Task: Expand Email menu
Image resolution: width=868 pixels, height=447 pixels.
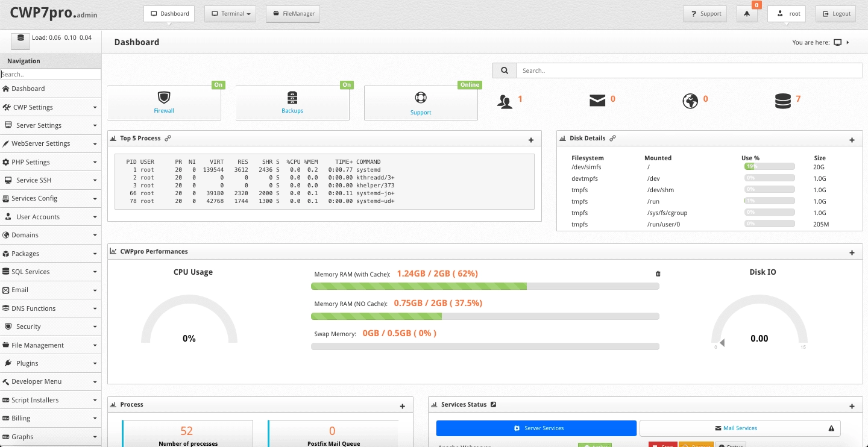Action: (x=51, y=290)
